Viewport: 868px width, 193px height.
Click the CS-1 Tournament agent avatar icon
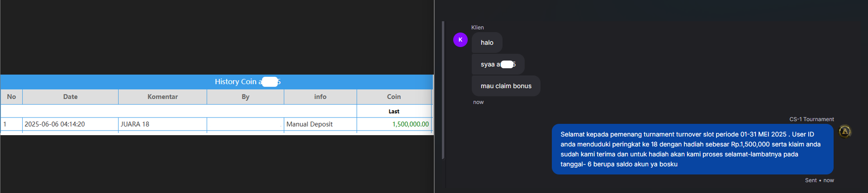coord(845,132)
